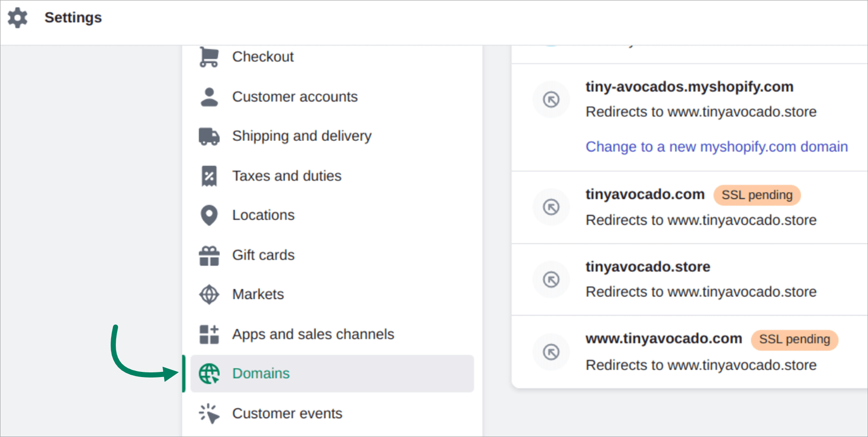Click the Customer accounts person icon

tap(209, 97)
